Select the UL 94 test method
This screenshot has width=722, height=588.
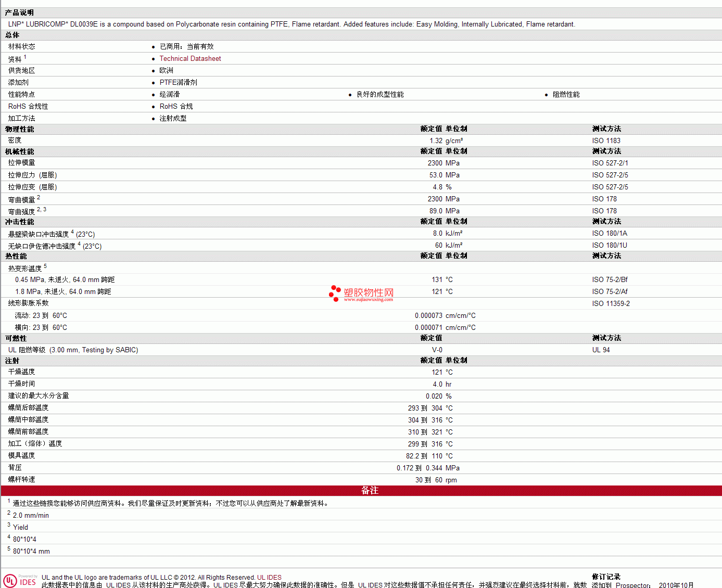click(601, 350)
